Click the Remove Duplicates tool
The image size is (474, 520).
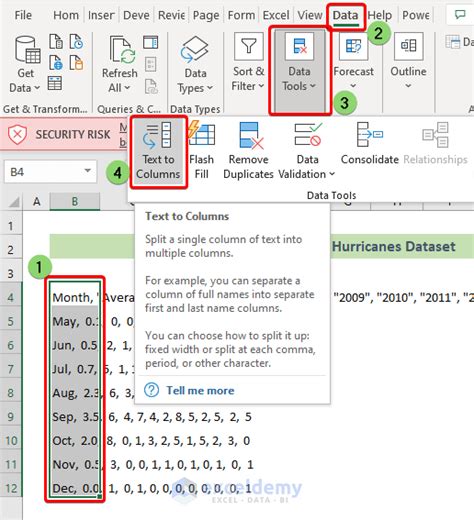tap(248, 151)
